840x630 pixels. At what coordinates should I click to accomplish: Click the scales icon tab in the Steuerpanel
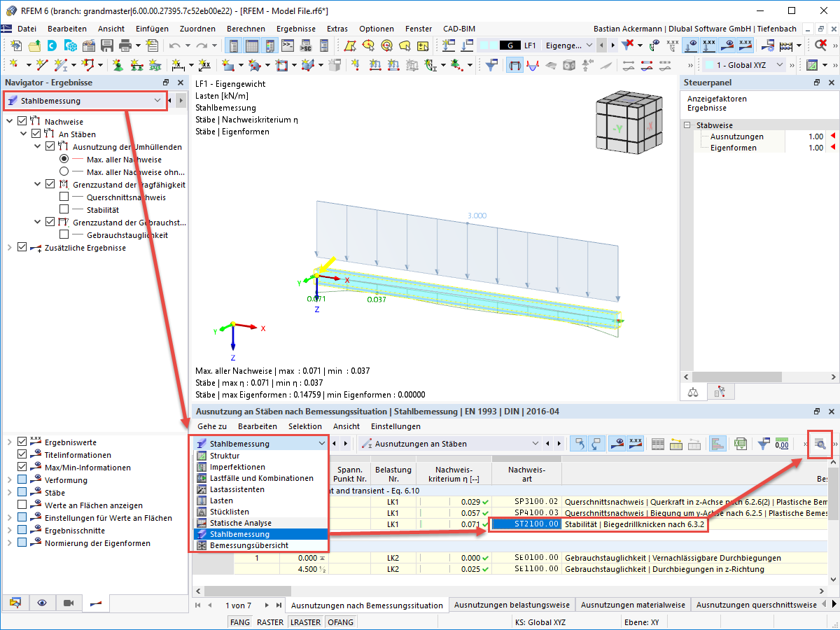694,392
